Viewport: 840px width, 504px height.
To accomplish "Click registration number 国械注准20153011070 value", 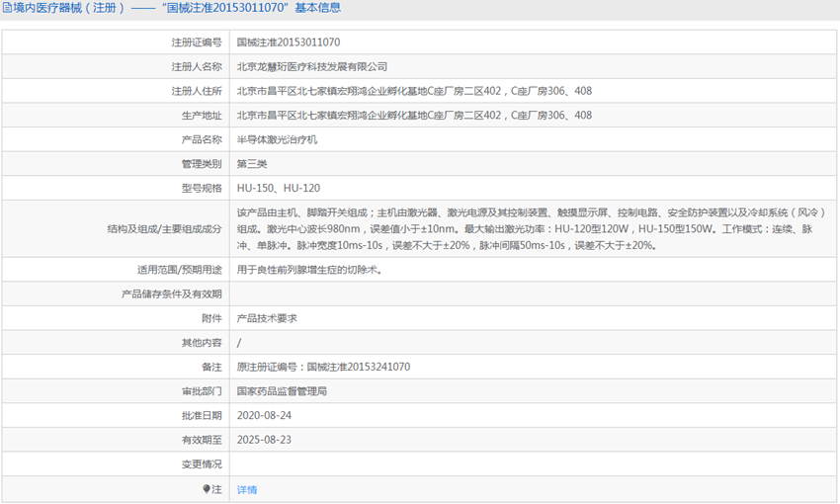I will coord(289,42).
